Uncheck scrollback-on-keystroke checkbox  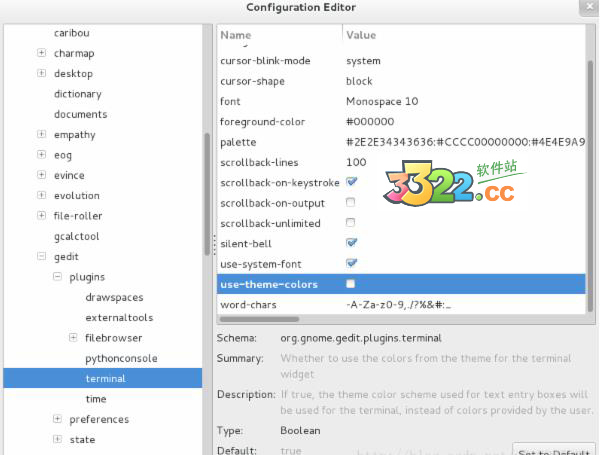tap(351, 182)
